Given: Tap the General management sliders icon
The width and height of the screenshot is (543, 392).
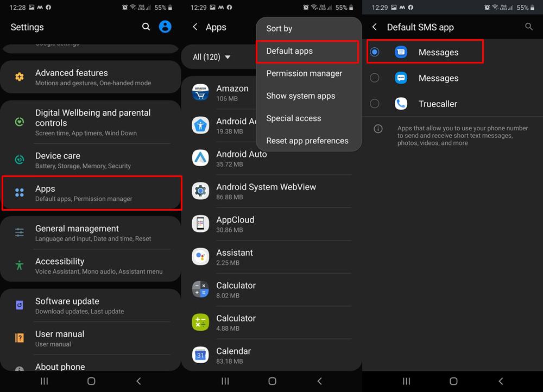Looking at the screenshot, I should (x=20, y=232).
